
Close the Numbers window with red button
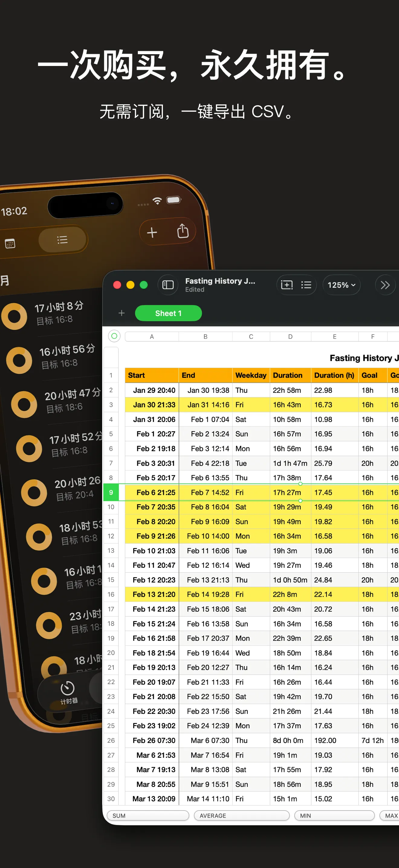[117, 285]
